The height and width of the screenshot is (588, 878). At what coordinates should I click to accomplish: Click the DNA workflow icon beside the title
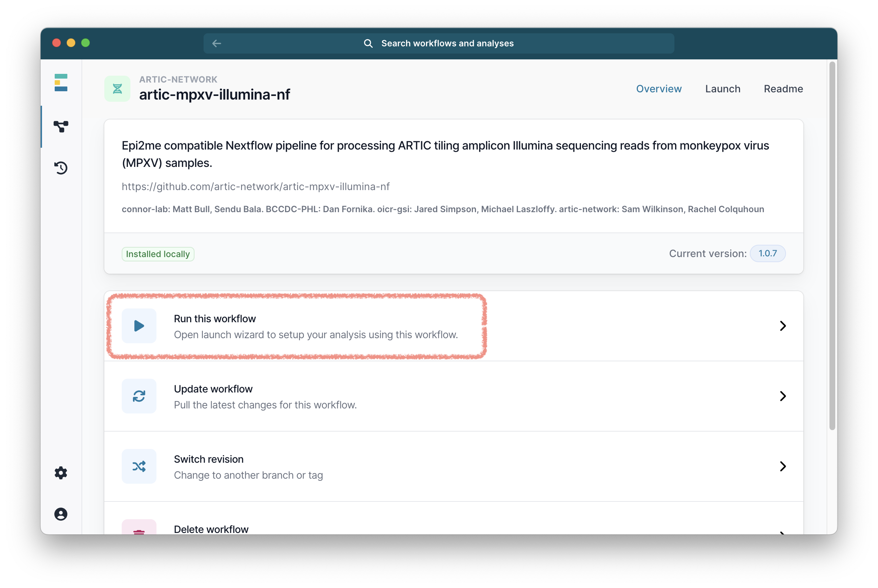click(117, 89)
